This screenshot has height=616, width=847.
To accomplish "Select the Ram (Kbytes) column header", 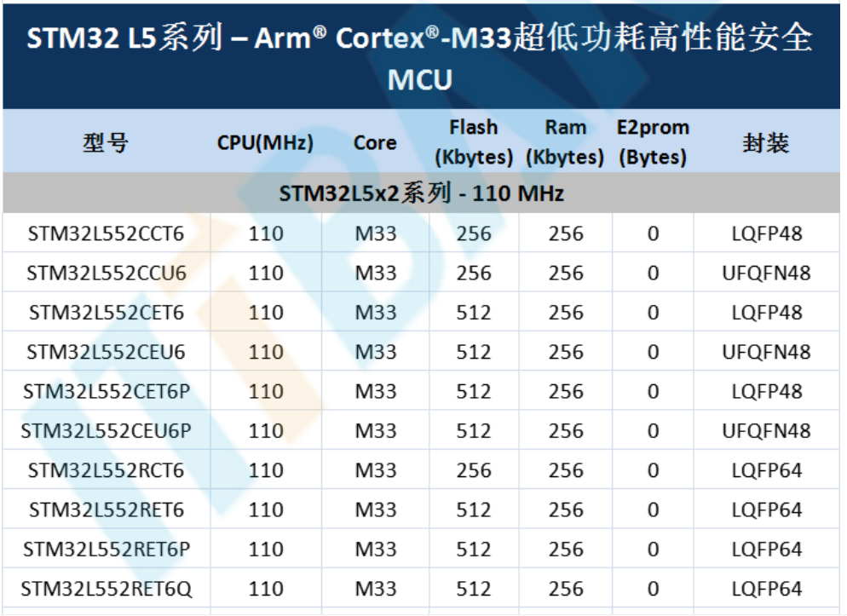I will tap(565, 142).
